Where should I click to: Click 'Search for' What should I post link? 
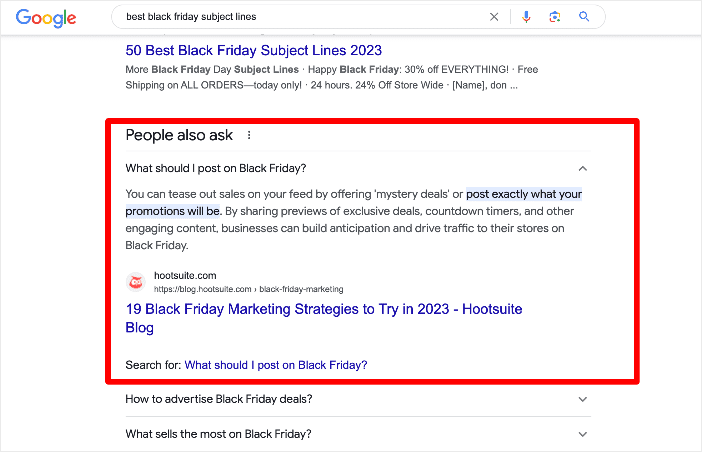(276, 365)
